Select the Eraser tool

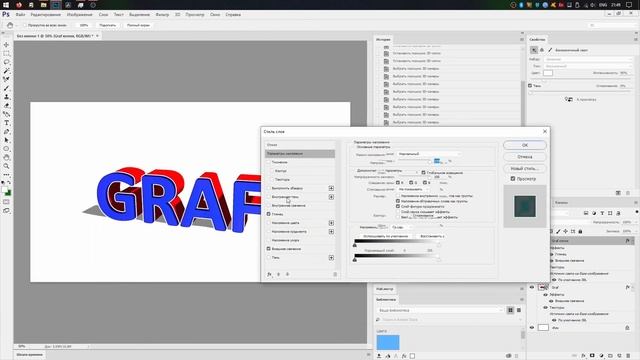pos(7,105)
